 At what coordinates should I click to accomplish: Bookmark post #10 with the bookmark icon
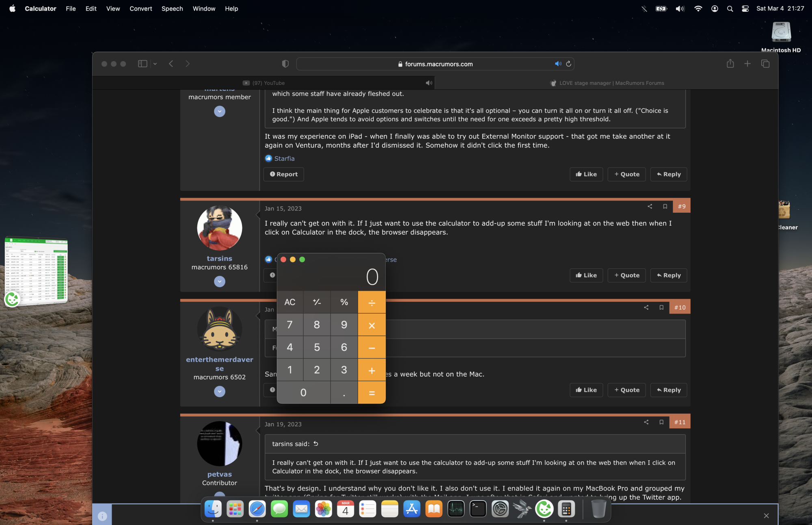(661, 307)
